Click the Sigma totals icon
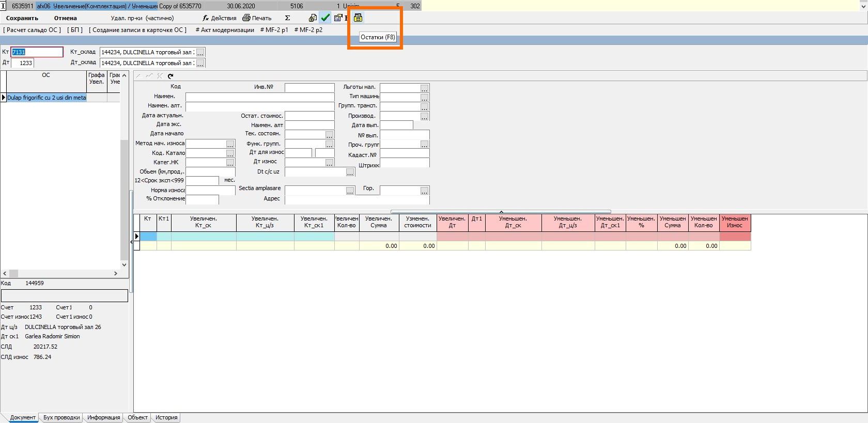The width and height of the screenshot is (868, 423). tap(288, 18)
